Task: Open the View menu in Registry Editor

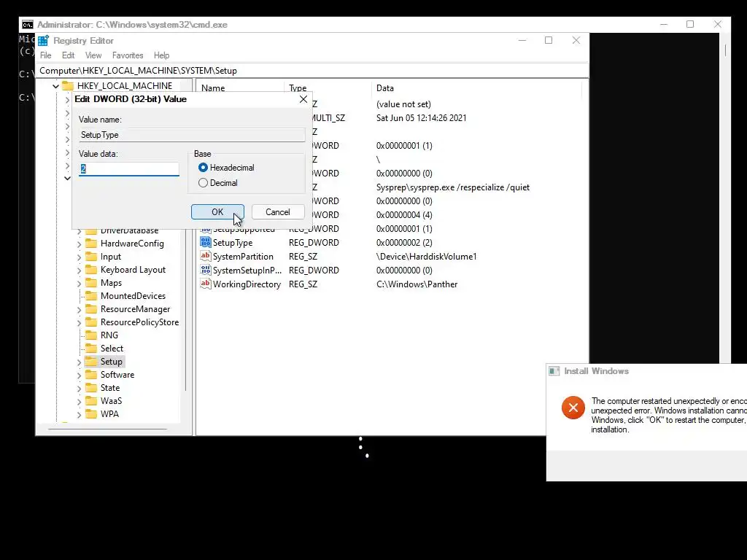Action: (x=93, y=55)
